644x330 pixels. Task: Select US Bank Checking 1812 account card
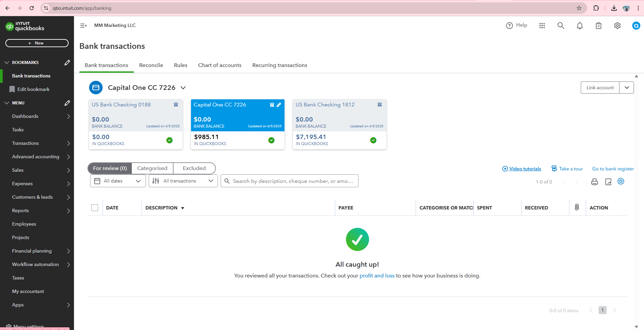pyautogui.click(x=340, y=124)
